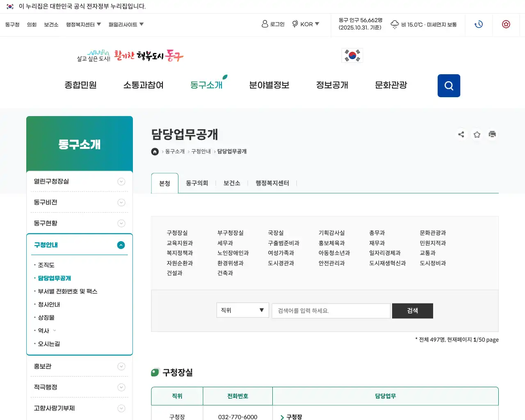The height and width of the screenshot is (420, 525).
Task: Open the 직위 dropdown
Action: [242, 310]
